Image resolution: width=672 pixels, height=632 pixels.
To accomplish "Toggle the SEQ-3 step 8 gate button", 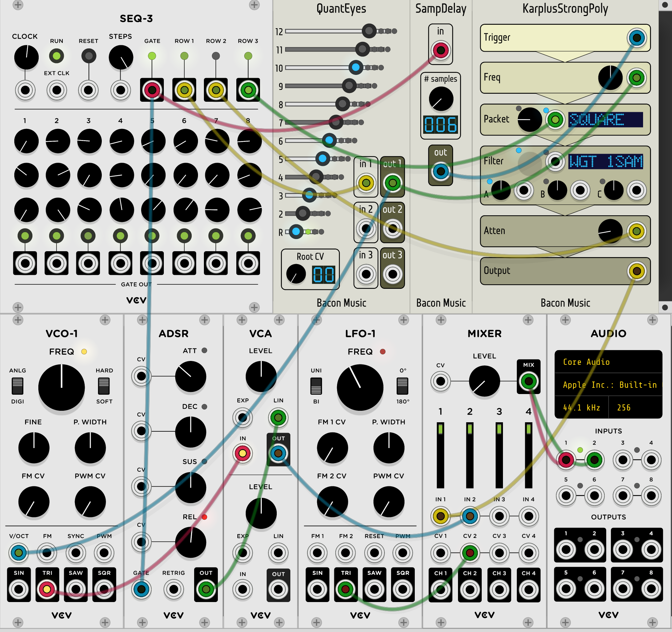I will 248,236.
